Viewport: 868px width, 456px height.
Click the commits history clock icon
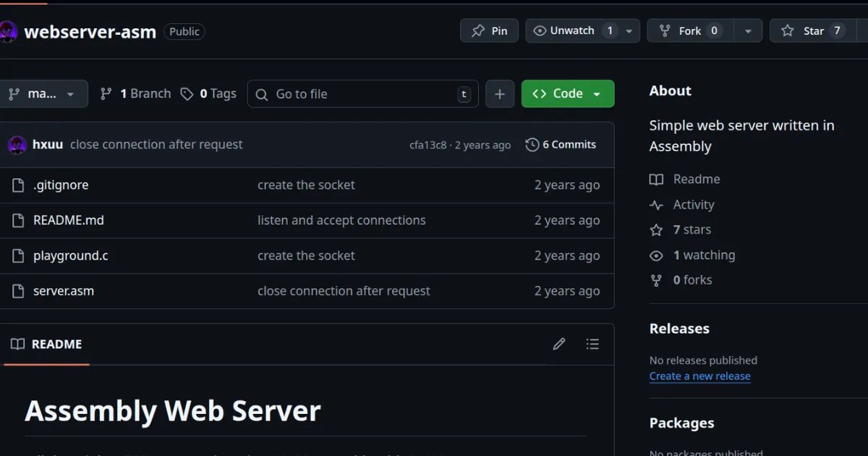click(x=532, y=145)
